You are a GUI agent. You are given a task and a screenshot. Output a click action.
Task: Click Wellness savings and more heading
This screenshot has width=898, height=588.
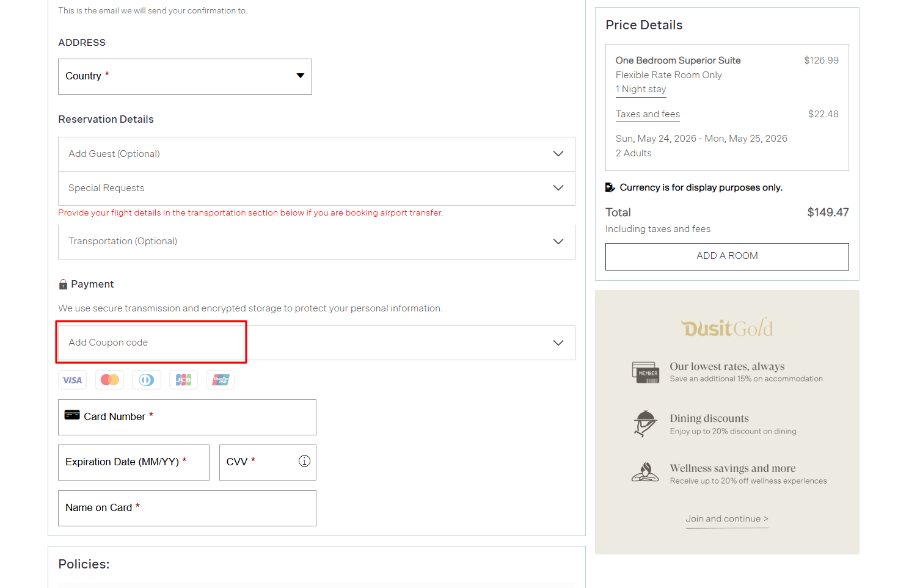click(x=732, y=468)
